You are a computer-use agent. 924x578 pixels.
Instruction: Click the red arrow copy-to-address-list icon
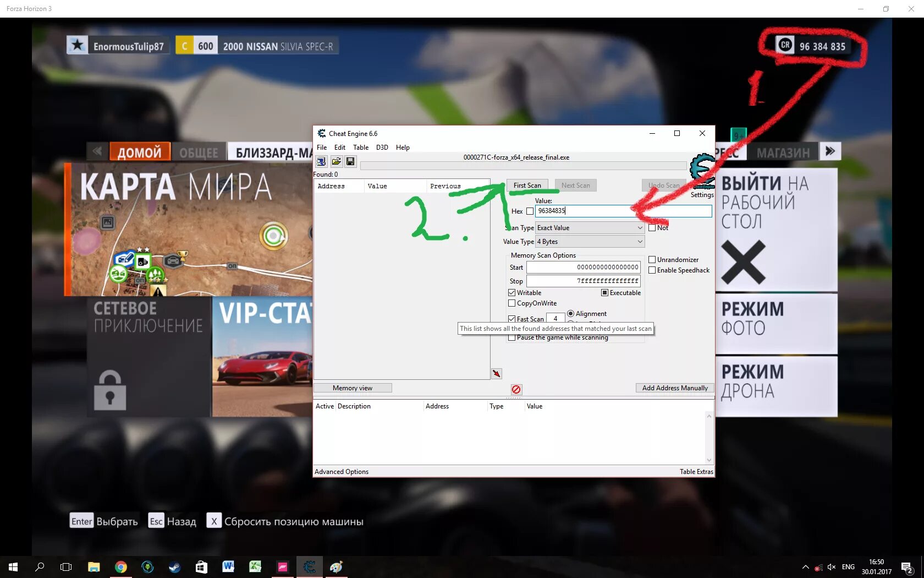[497, 374]
